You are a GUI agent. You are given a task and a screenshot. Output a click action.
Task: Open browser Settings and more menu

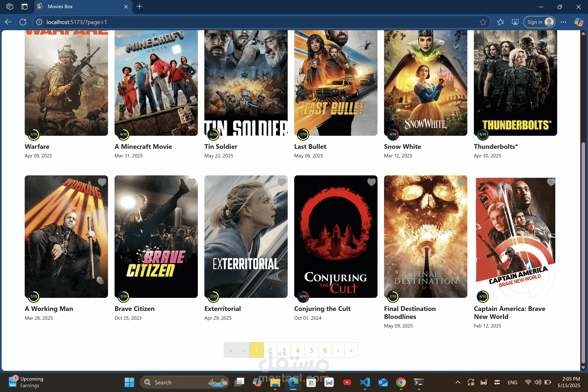[563, 22]
